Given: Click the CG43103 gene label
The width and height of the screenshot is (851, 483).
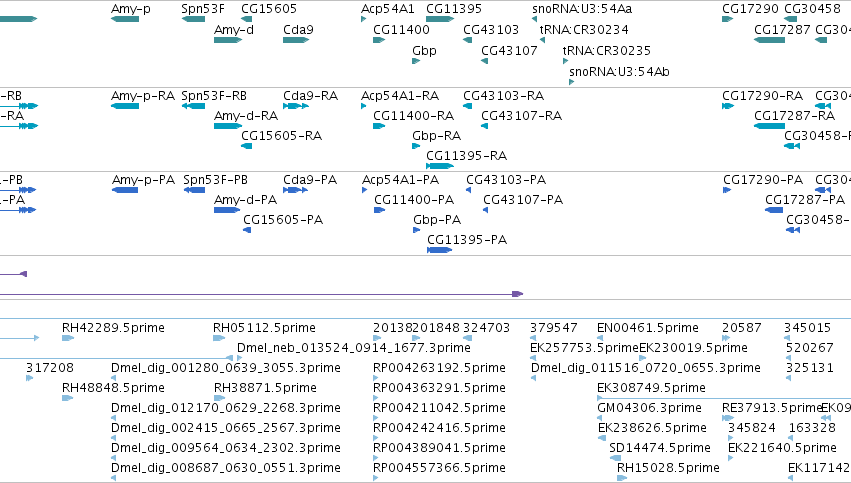Looking at the screenshot, I should pos(491,29).
